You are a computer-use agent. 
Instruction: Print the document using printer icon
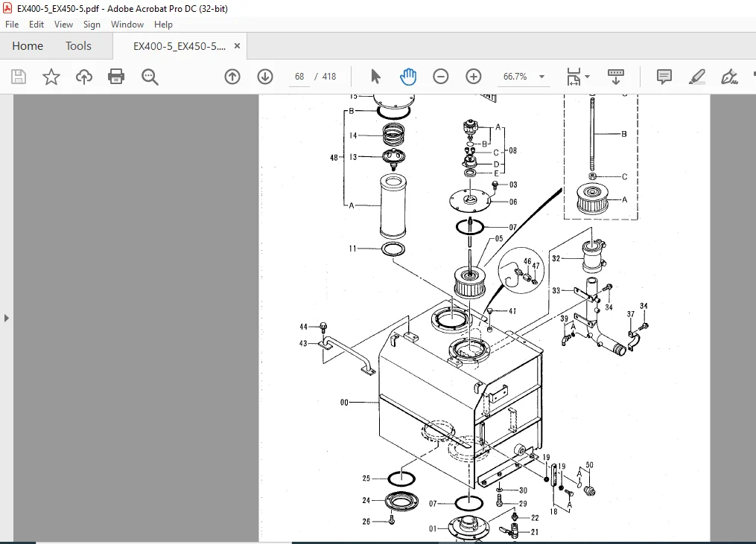click(x=116, y=77)
